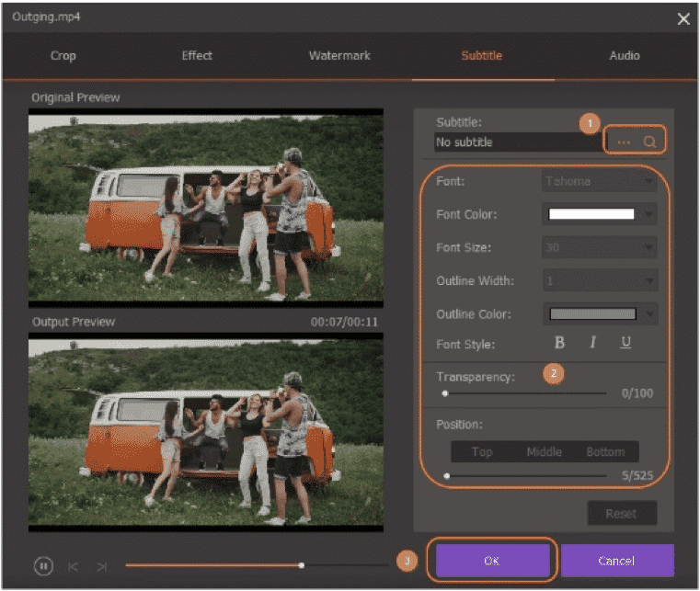Toggle Underline font style

tap(625, 343)
